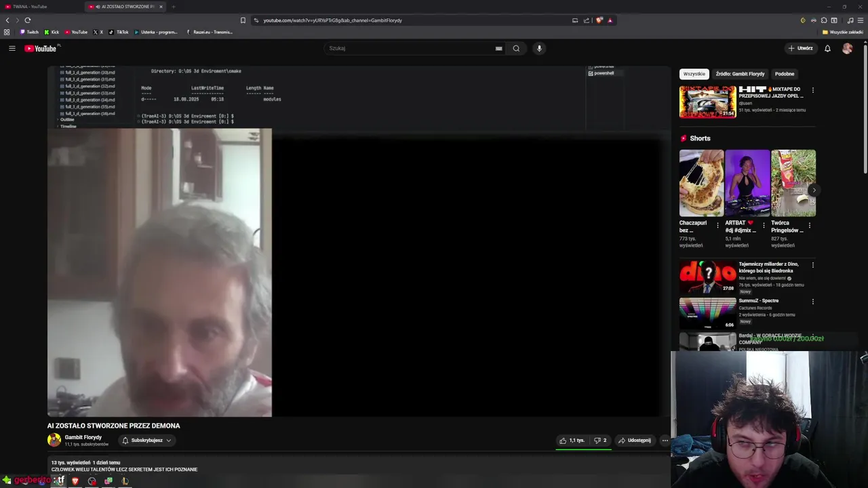Select the Źródło: Gambit Florydy chip
This screenshot has width=868, height=488.
coord(740,74)
